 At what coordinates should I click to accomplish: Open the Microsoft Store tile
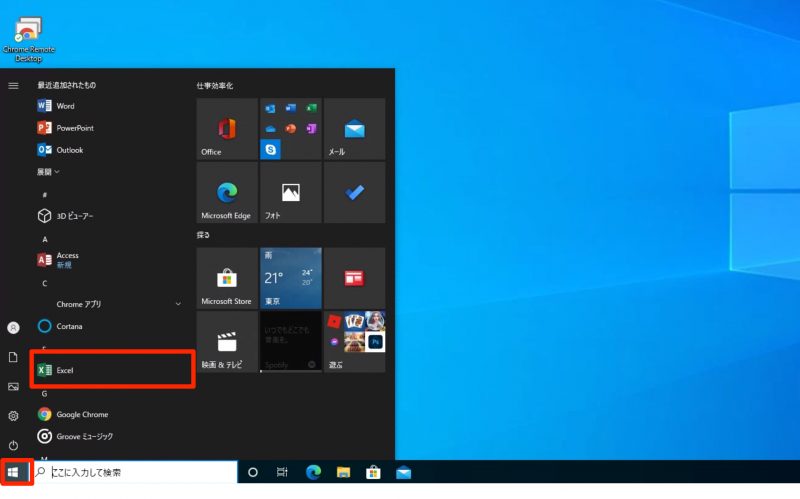(x=227, y=278)
